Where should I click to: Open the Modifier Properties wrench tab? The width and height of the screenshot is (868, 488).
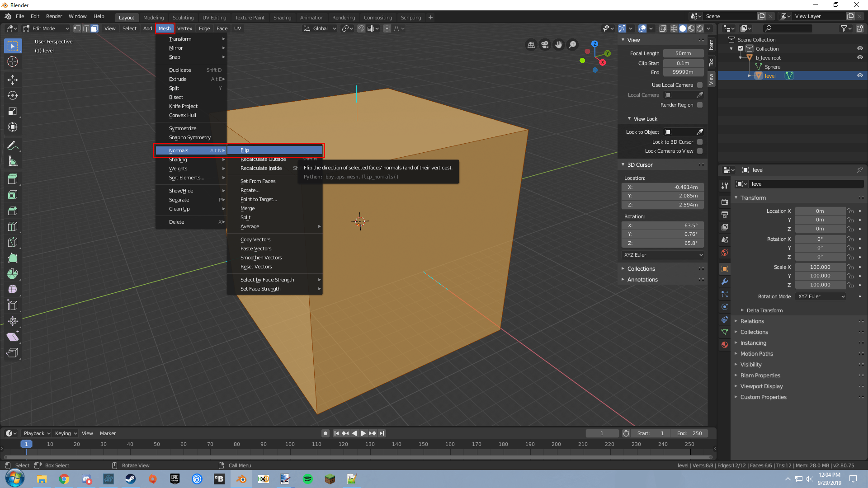[725, 282]
